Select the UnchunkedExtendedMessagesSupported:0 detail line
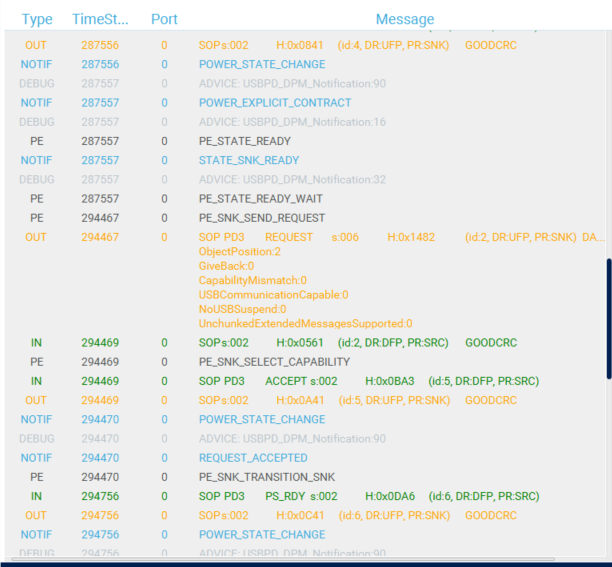This screenshot has height=567, width=612. pos(305,324)
